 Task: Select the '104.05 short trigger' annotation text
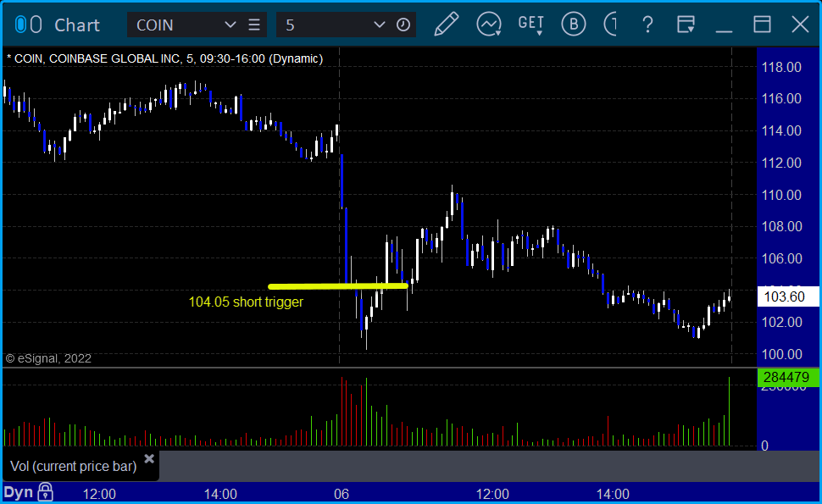pyautogui.click(x=246, y=302)
